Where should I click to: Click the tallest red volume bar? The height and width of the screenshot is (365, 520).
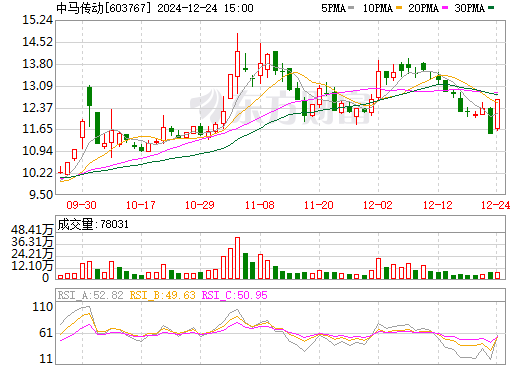[x=237, y=258]
